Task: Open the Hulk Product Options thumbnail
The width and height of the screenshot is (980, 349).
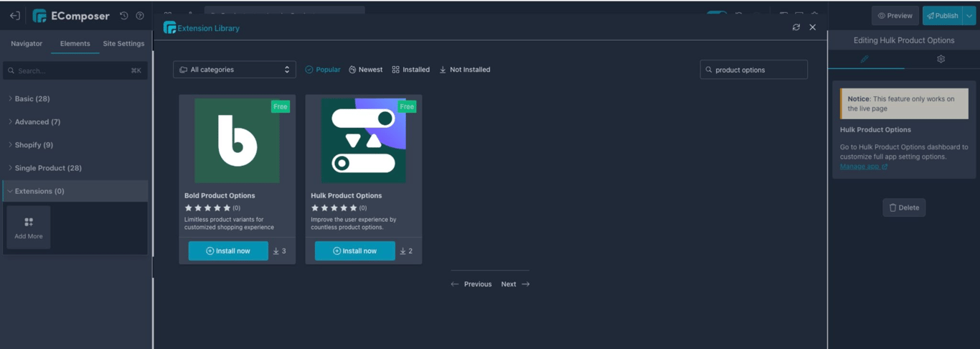Action: tap(364, 141)
